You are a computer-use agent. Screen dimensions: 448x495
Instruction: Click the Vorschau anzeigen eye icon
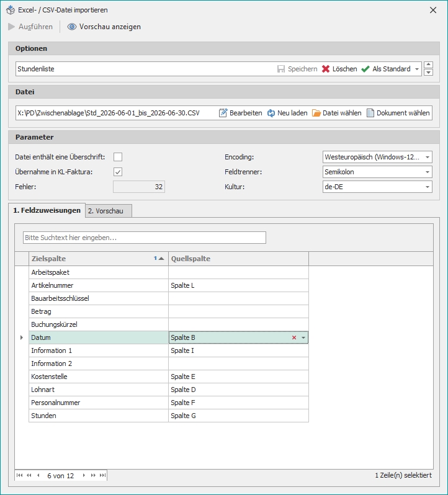pyautogui.click(x=72, y=27)
